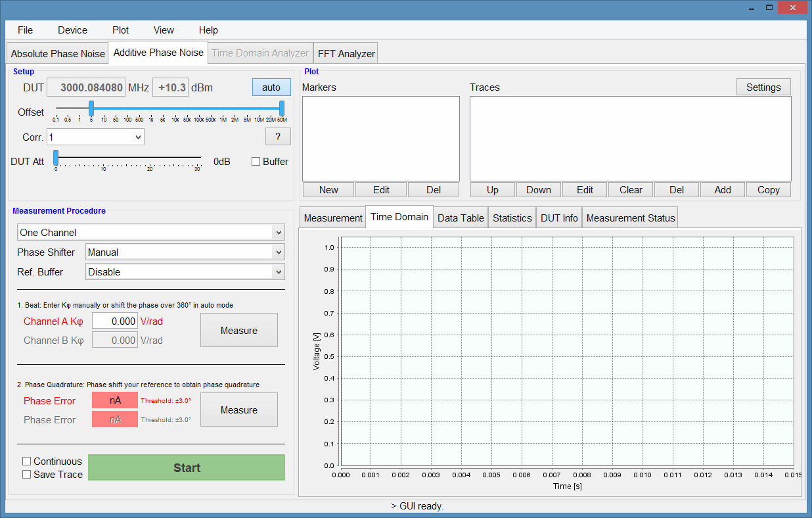Image resolution: width=812 pixels, height=518 pixels.
Task: Open the Plot menu
Action: point(120,30)
